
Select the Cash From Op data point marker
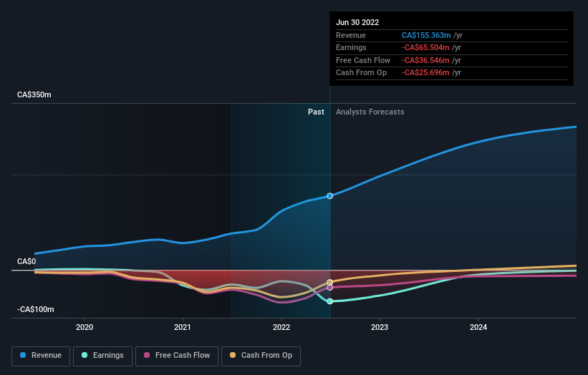click(x=329, y=283)
